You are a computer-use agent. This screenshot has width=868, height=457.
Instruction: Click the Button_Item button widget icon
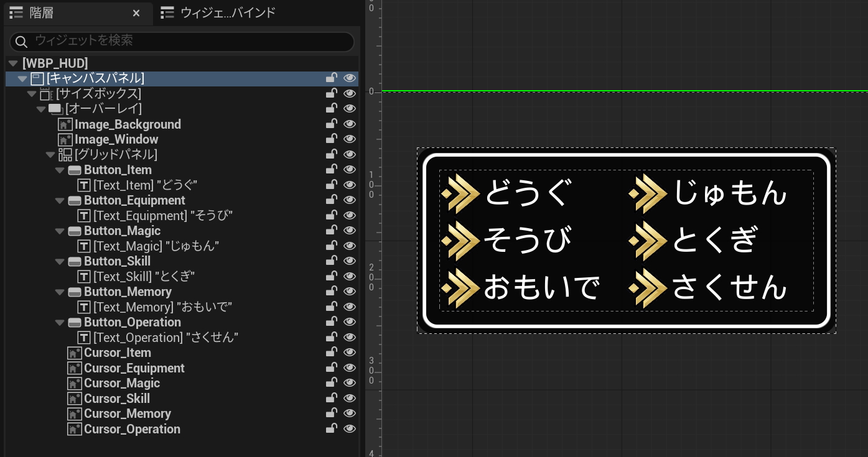coord(75,170)
